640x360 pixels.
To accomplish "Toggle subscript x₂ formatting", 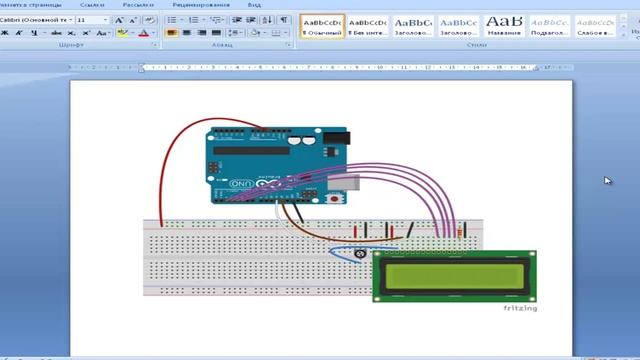I will coord(71,33).
